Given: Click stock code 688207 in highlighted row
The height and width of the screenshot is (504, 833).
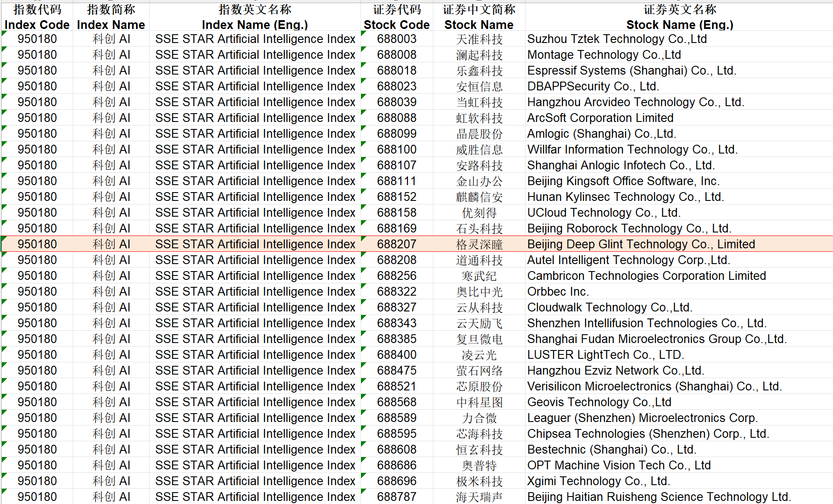Looking at the screenshot, I should point(397,244).
